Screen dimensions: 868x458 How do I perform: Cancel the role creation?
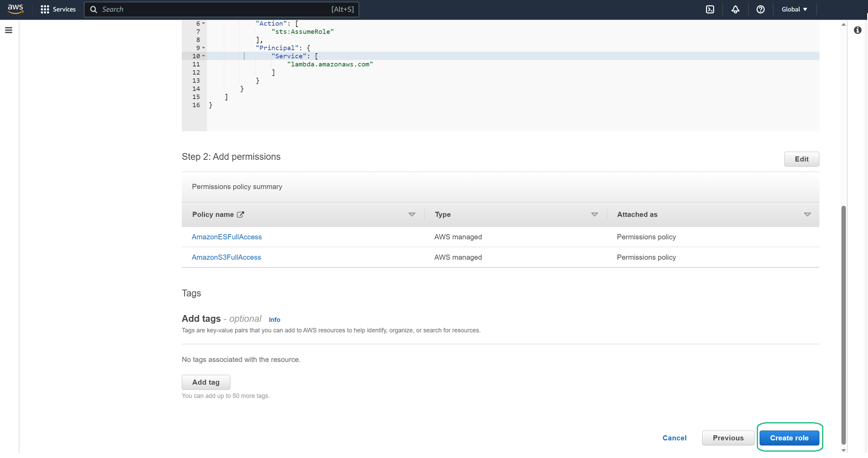tap(674, 438)
